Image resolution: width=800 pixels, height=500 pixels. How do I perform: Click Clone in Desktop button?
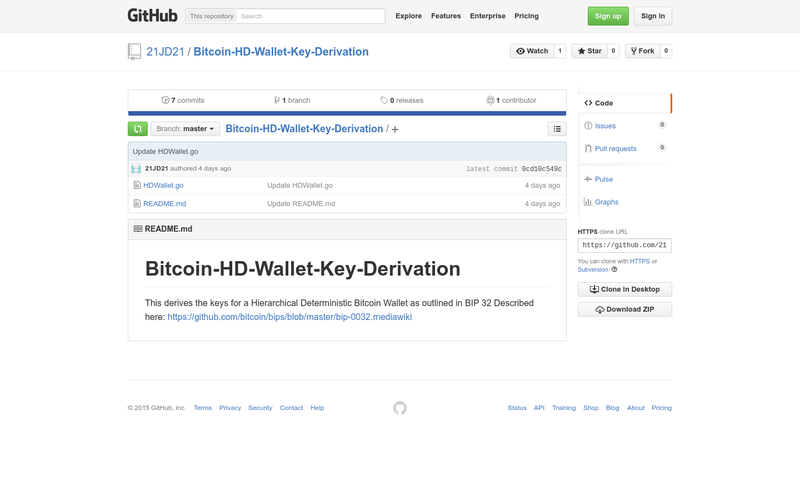pos(624,289)
